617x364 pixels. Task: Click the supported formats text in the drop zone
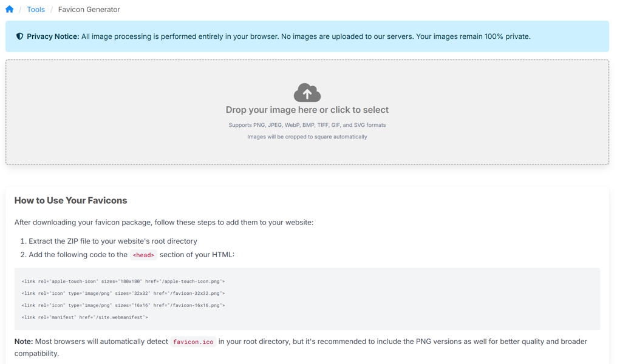point(307,125)
